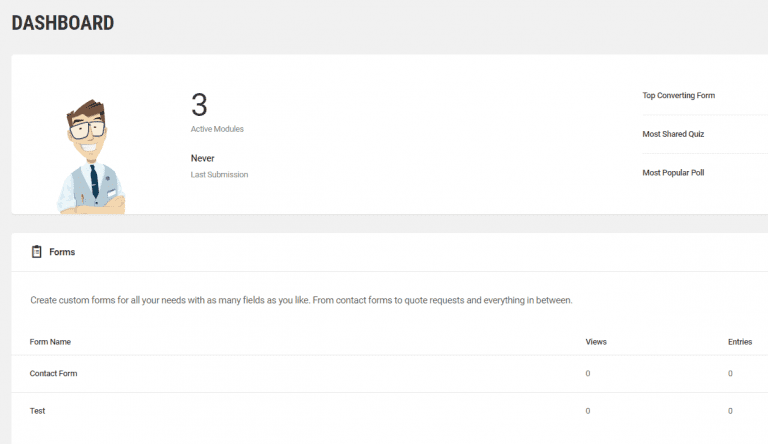768x444 pixels.
Task: Click the Never submission value
Action: pyautogui.click(x=203, y=158)
